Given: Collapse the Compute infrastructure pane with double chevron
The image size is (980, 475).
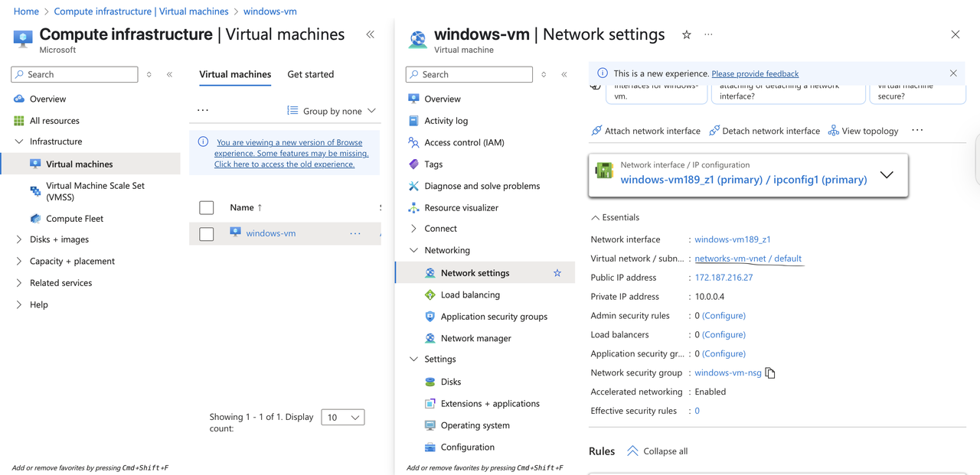Looking at the screenshot, I should click(x=371, y=34).
